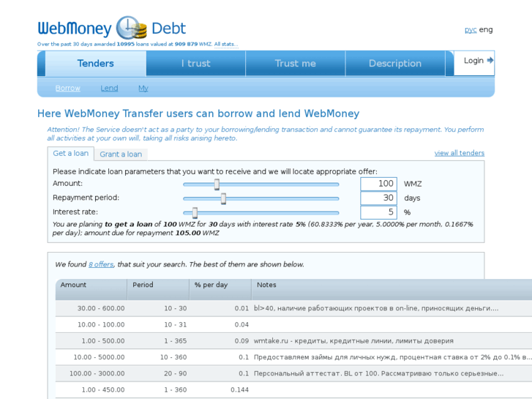
Task: Switch to the Trust me tab
Action: click(x=295, y=64)
